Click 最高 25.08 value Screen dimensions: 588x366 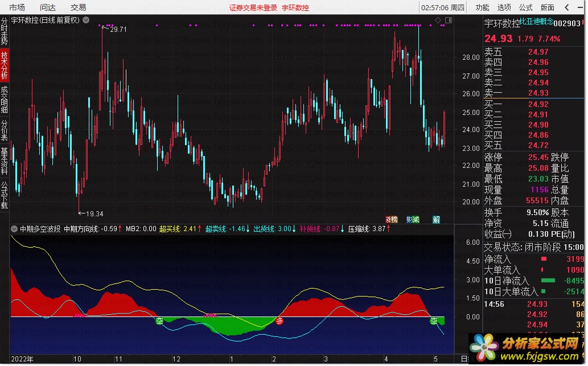tap(538, 168)
